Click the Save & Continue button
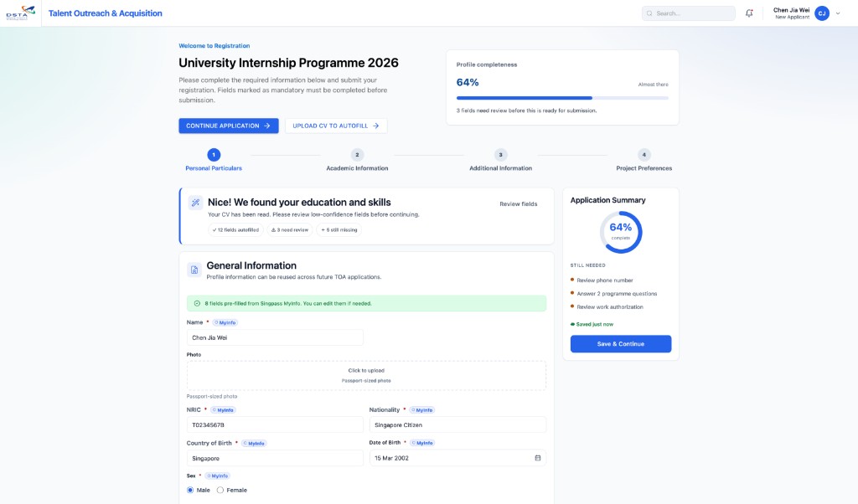This screenshot has width=858, height=504. [621, 344]
